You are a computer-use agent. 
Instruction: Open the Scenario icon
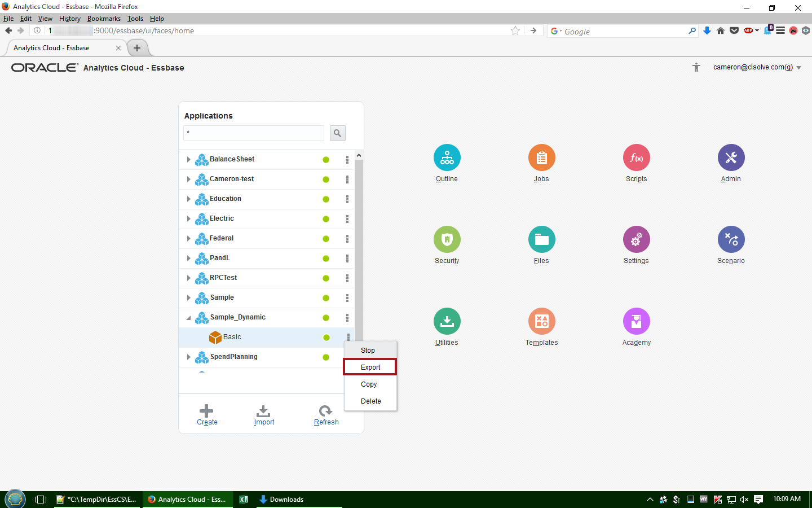coord(731,239)
